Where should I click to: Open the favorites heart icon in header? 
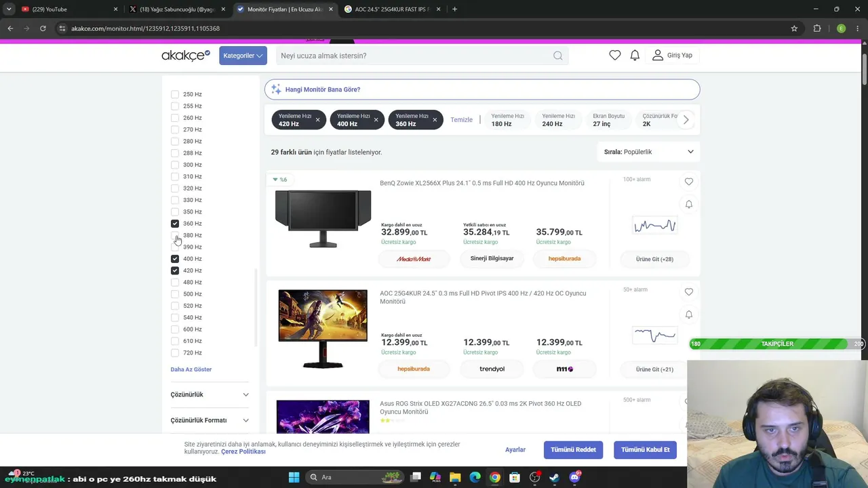click(614, 56)
